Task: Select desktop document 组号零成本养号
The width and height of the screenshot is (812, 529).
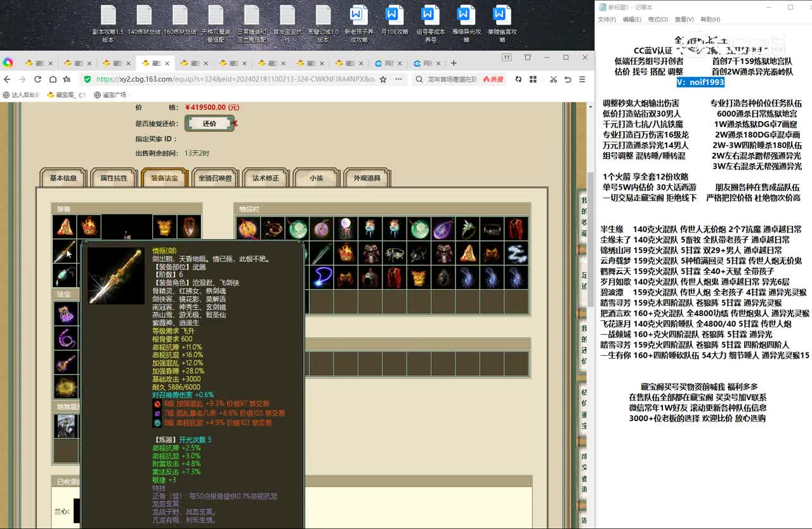Action: [431, 24]
